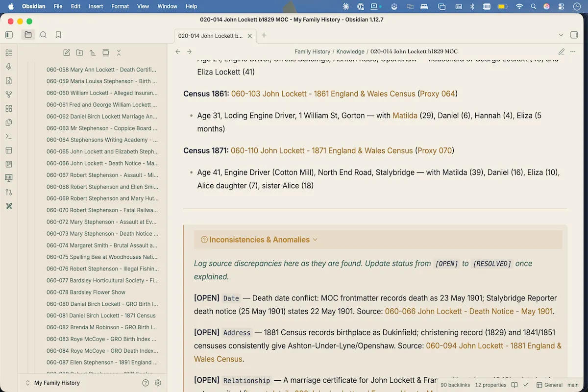Viewport: 588px width, 392px height.
Task: Select the 020-014 John Lockett tab
Action: 215,36
